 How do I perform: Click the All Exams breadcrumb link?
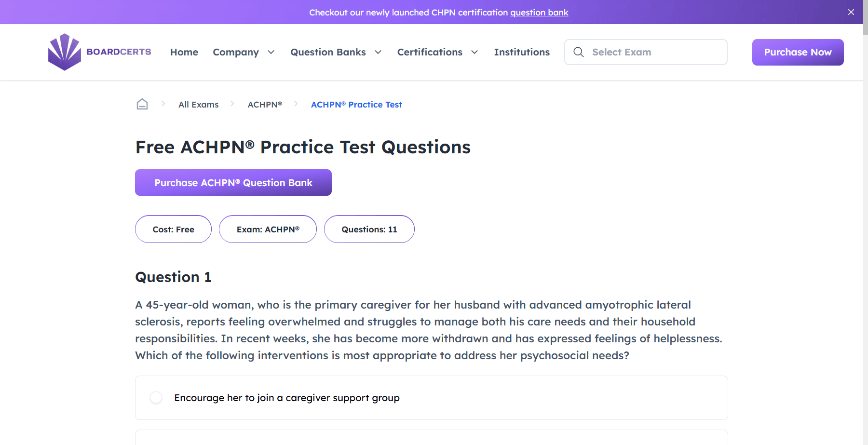pos(198,105)
